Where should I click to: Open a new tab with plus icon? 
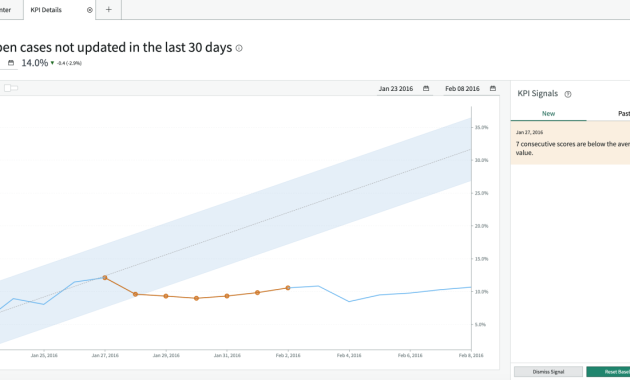pyautogui.click(x=108, y=10)
